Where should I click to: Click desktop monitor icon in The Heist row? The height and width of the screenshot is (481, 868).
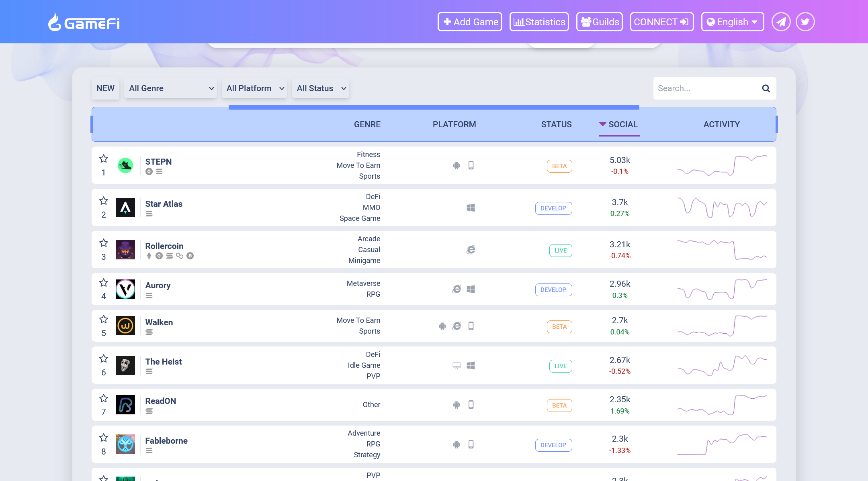pyautogui.click(x=457, y=366)
